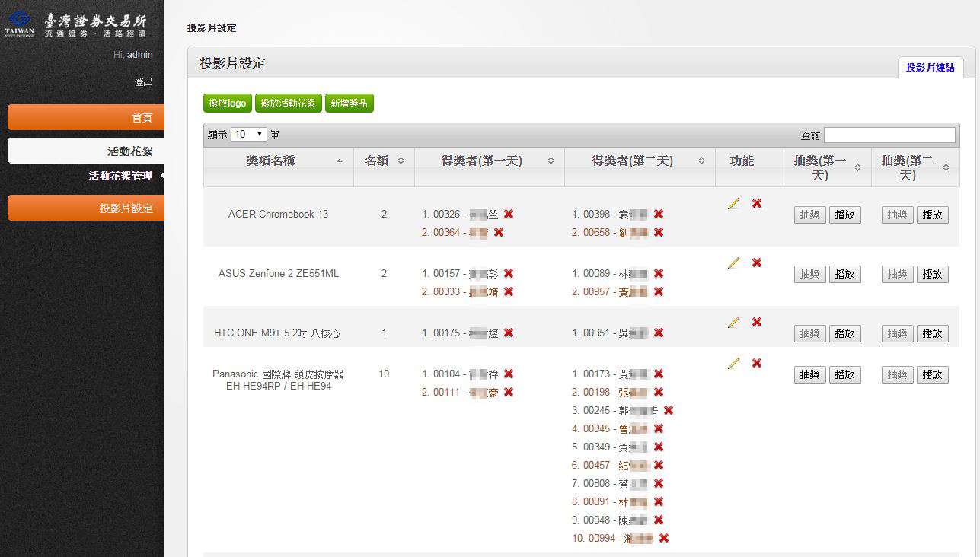Delete the ASUS Zenfone 2 ZE551ML prize
The height and width of the screenshot is (557, 980).
click(757, 263)
